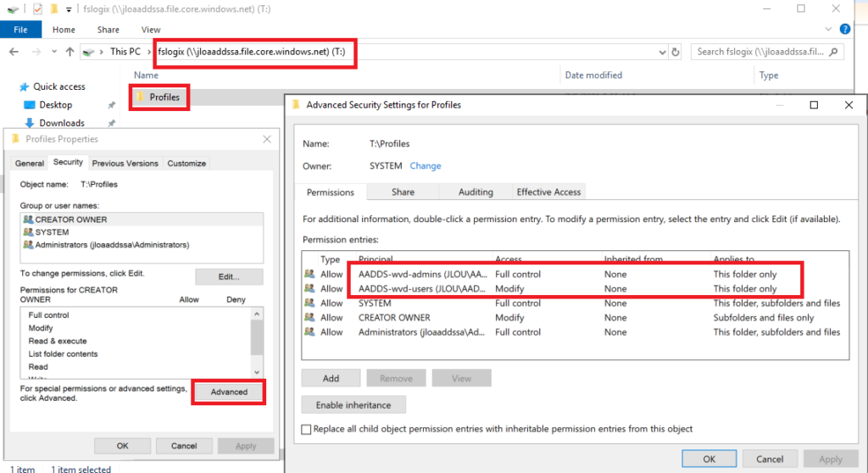The image size is (868, 473).
Task: Switch to General tab in Properties
Action: pyautogui.click(x=30, y=164)
